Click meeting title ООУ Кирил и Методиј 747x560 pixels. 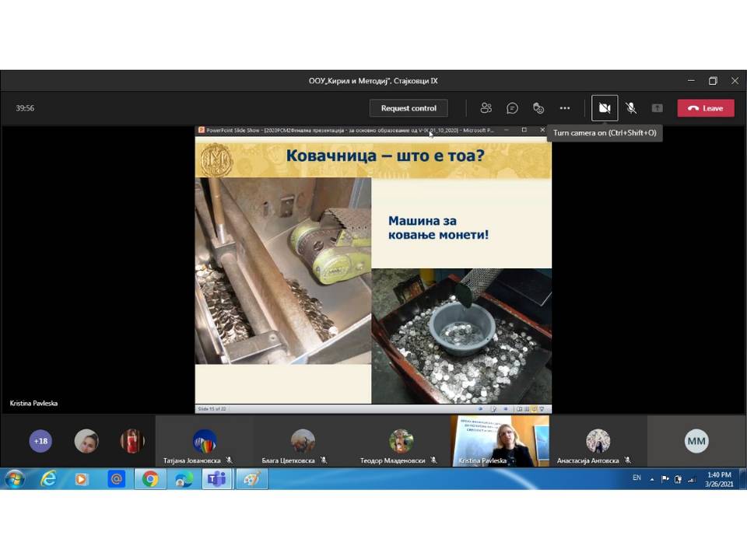click(373, 81)
